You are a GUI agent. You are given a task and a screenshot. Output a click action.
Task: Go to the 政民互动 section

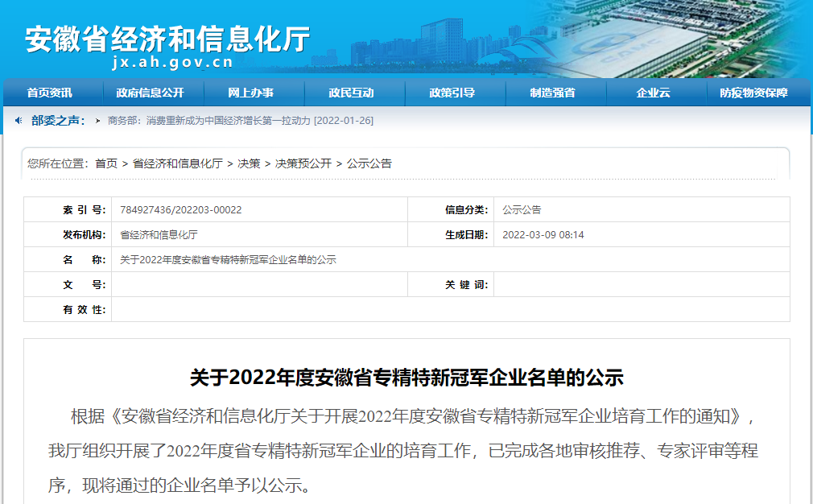(351, 93)
